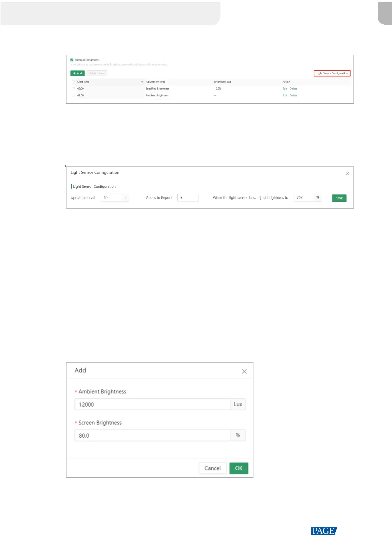Sort the table by Start Time arrow

(x=142, y=82)
